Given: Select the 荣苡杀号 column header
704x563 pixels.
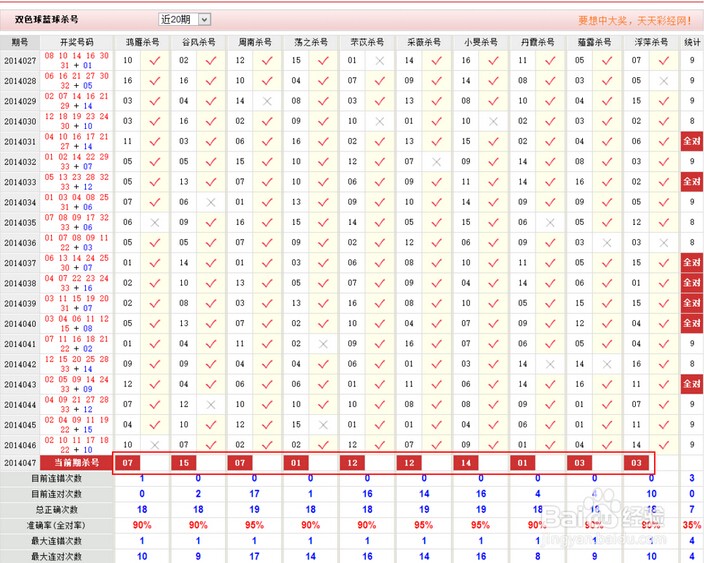Looking at the screenshot, I should 367,43.
